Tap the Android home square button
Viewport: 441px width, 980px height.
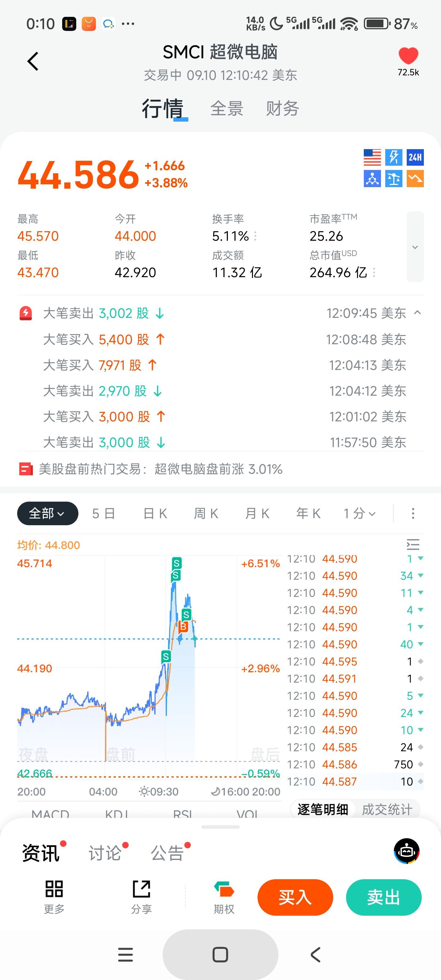coord(220,955)
